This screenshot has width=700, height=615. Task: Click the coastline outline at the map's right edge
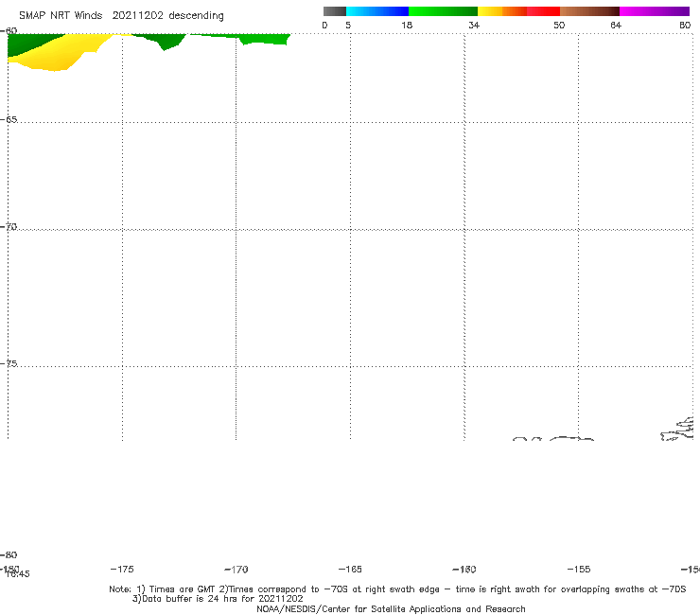(x=677, y=429)
